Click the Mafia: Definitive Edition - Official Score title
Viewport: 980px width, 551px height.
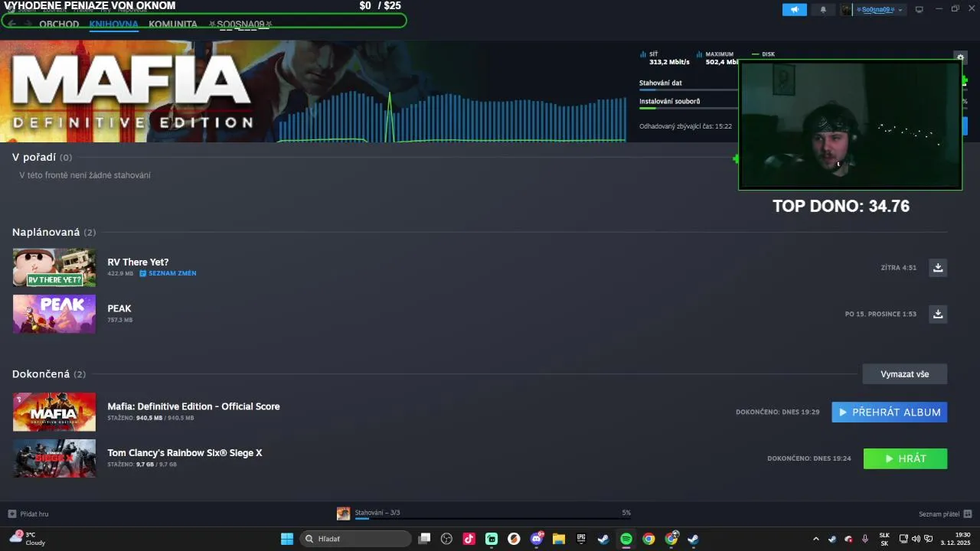[194, 406]
